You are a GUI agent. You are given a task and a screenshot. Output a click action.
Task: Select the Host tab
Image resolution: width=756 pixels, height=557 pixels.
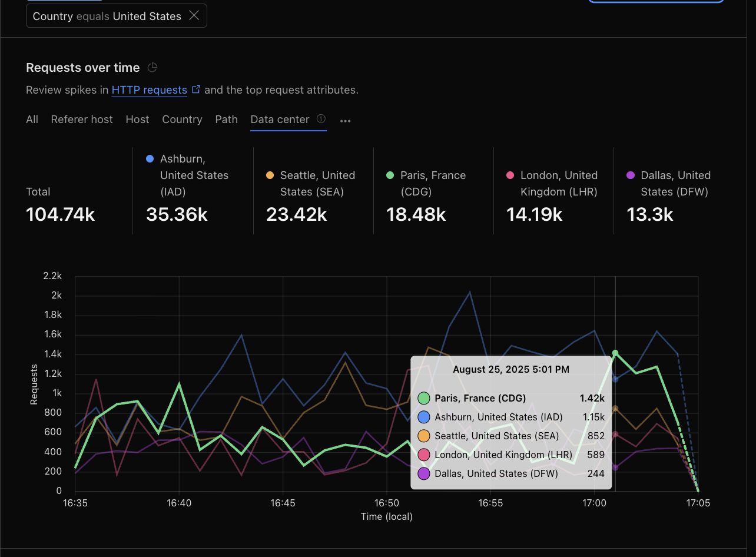pos(137,120)
